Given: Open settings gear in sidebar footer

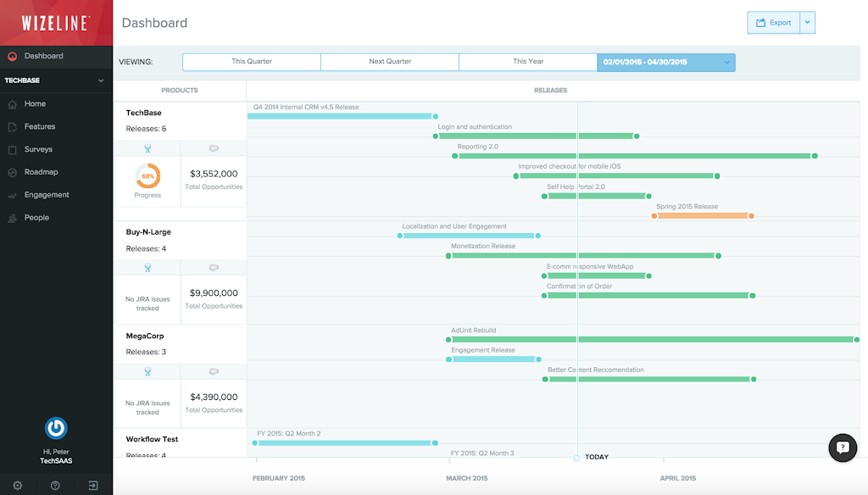Looking at the screenshot, I should [18, 486].
